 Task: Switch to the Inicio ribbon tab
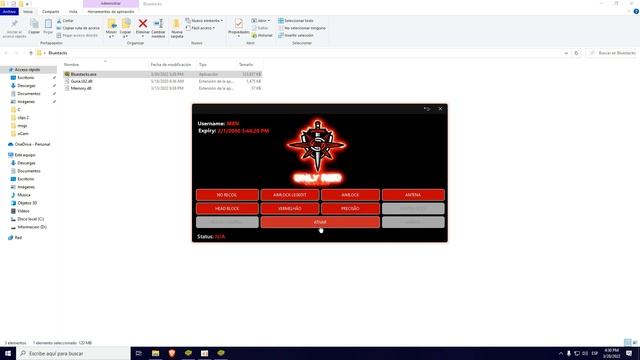pyautogui.click(x=28, y=11)
